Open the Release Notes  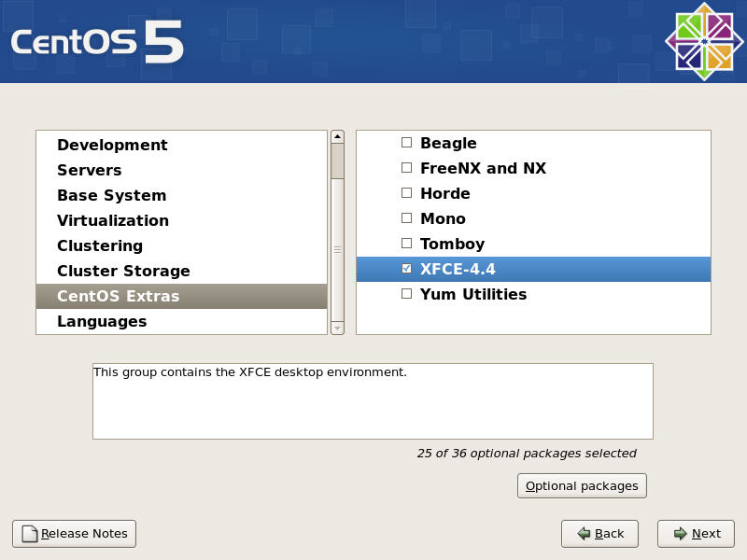click(75, 534)
